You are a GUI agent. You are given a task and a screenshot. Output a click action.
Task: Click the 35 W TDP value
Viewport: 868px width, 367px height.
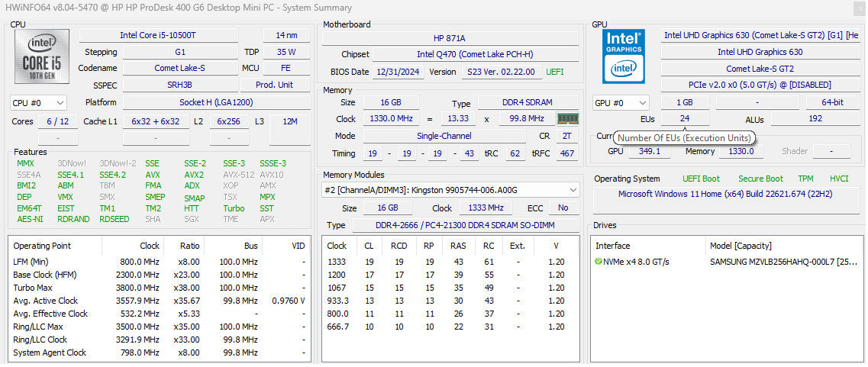tap(286, 52)
